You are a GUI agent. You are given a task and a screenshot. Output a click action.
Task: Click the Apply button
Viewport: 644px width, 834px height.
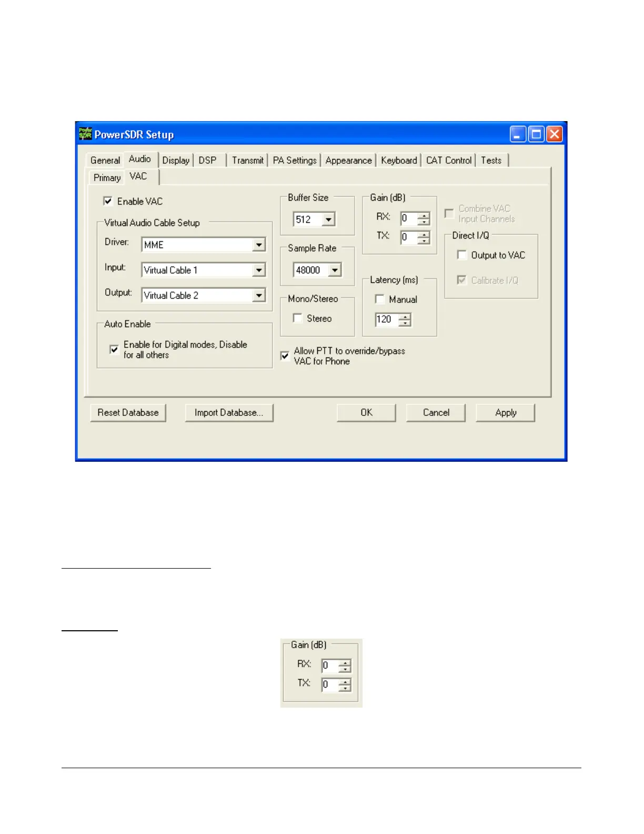tap(506, 413)
